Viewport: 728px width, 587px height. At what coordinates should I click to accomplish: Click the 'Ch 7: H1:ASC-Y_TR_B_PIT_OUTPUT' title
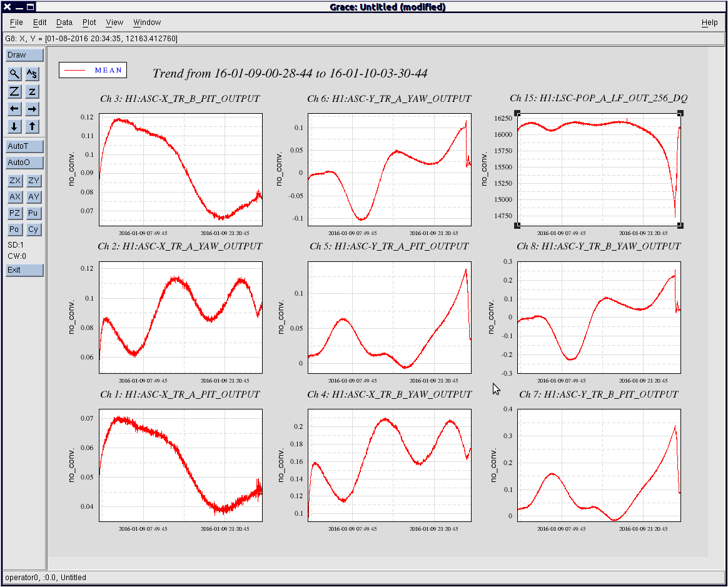click(x=599, y=394)
